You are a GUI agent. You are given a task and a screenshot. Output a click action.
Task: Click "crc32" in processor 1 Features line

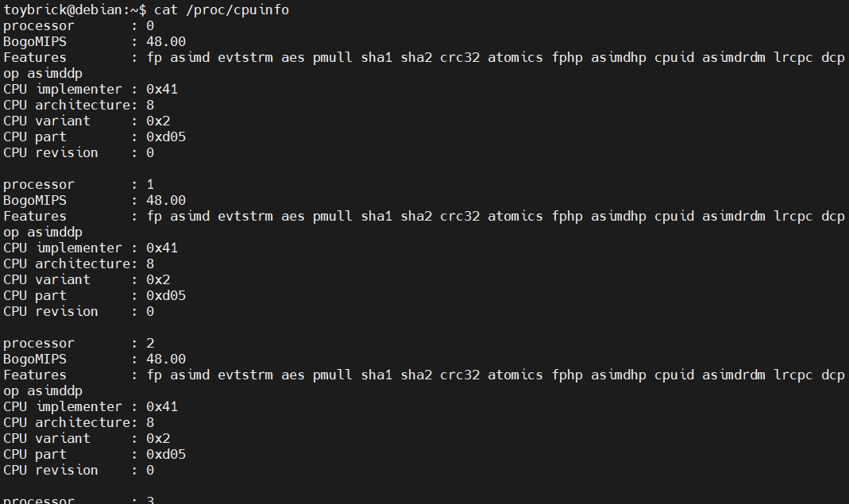(460, 216)
